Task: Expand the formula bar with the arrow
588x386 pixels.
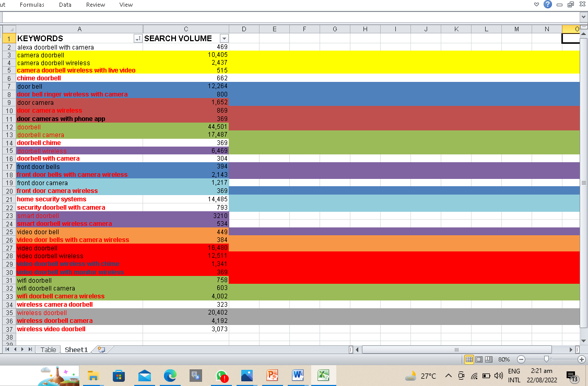Action: point(583,17)
